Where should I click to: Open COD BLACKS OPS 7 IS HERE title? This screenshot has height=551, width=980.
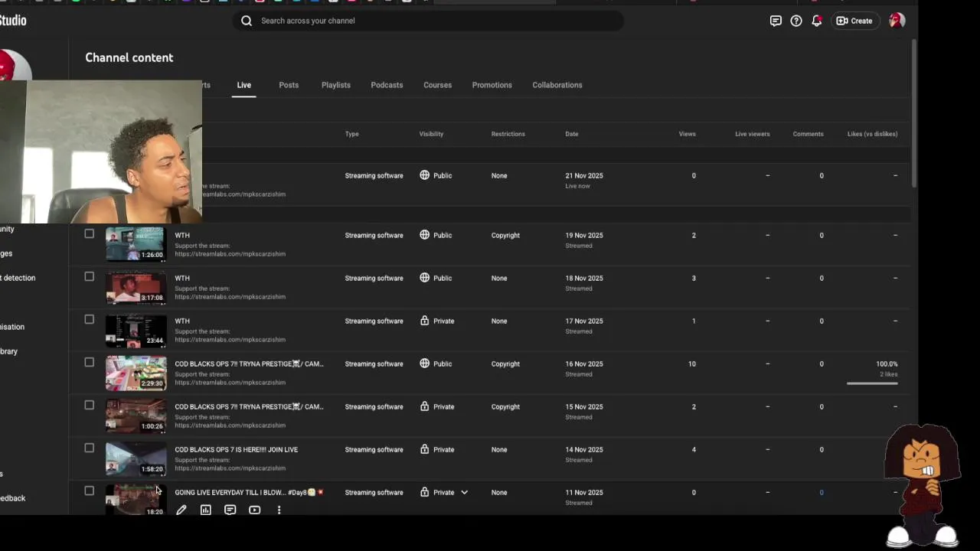tap(236, 449)
